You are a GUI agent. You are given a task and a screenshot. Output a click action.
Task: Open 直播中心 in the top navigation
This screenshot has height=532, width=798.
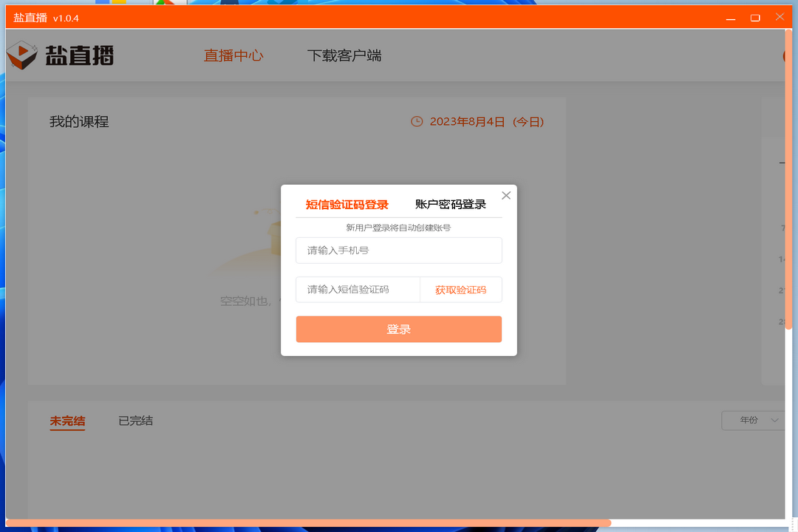click(233, 55)
